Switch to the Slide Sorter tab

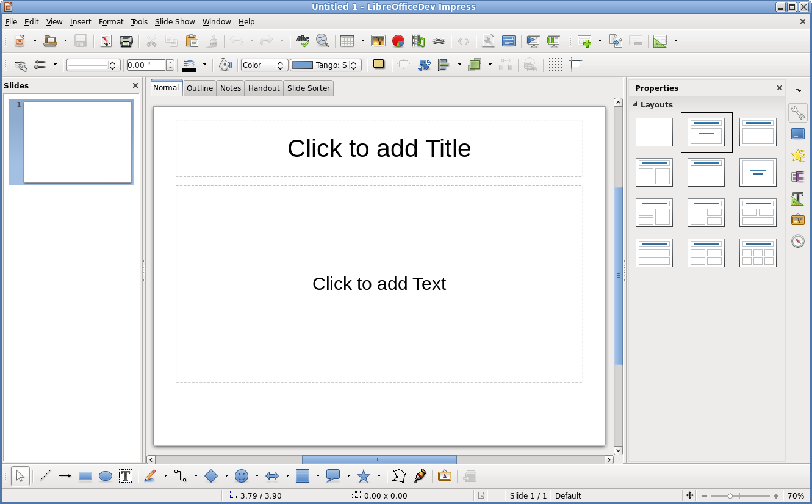tap(308, 88)
